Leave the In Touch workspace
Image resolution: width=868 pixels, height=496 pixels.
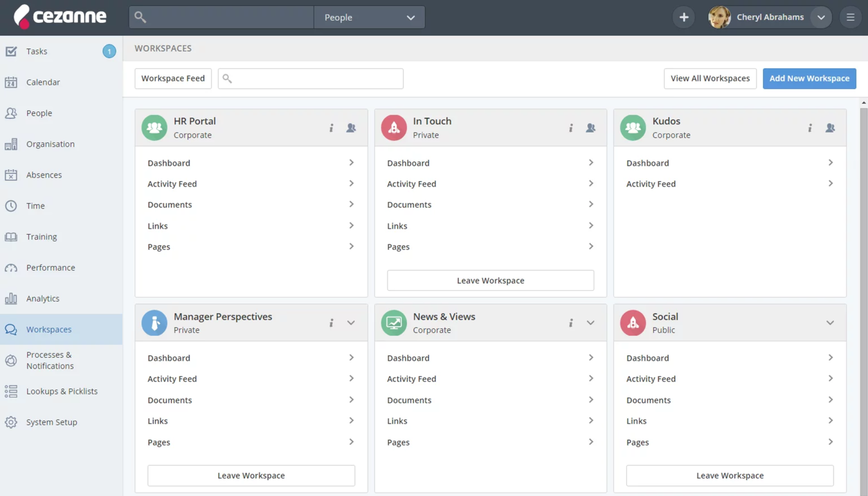(490, 280)
